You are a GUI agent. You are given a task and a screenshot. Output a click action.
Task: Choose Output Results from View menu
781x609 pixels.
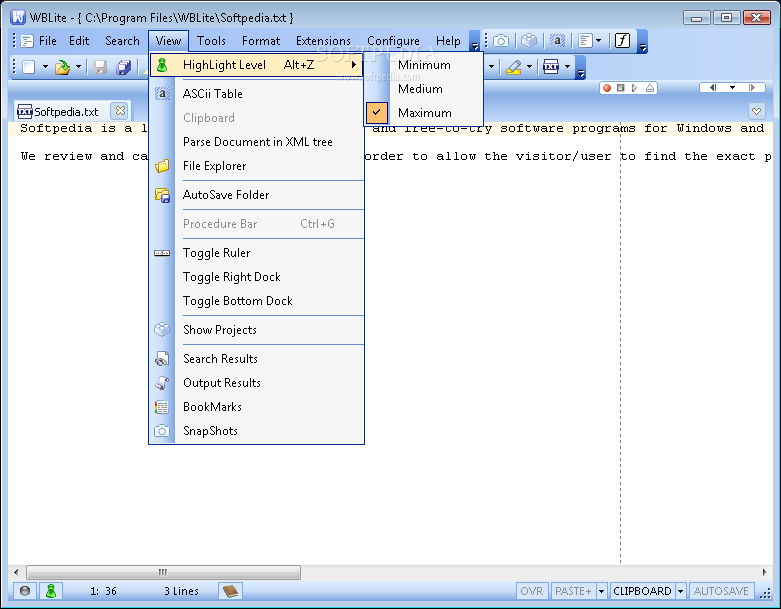(x=257, y=383)
